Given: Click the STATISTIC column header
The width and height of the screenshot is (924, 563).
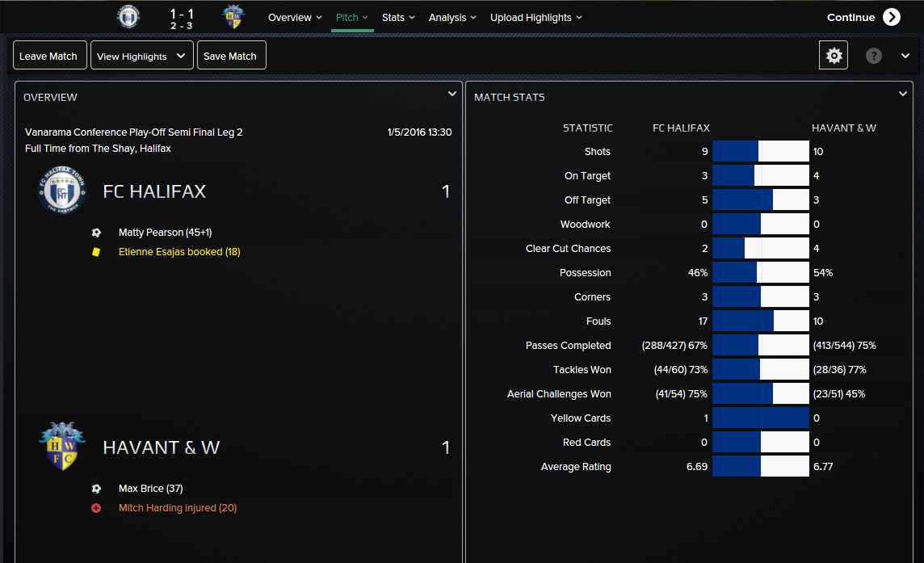Looking at the screenshot, I should pos(587,128).
